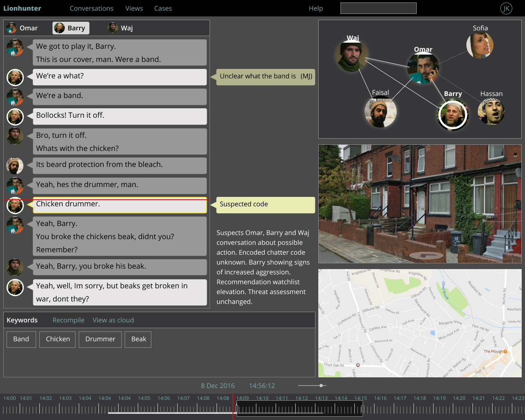Jump to 14:20 on the timeline
The image size is (525, 420).
[459, 398]
